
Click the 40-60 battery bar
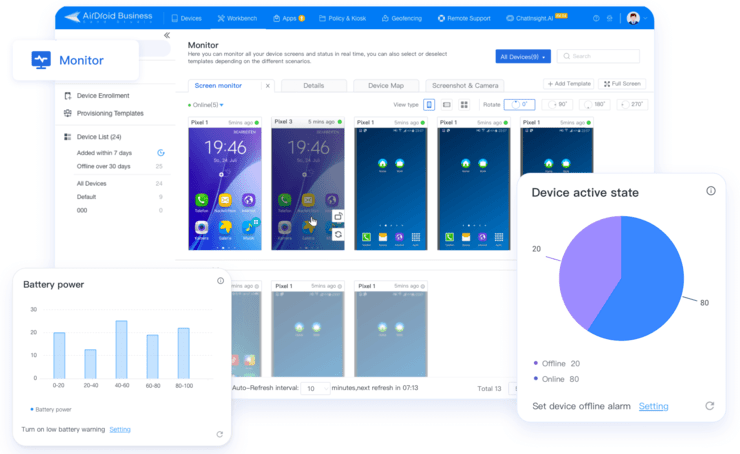point(121,350)
